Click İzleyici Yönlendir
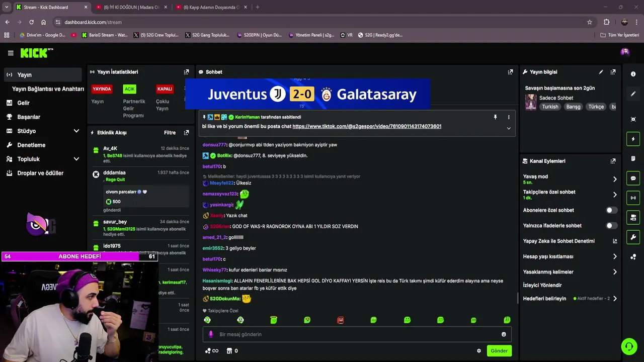 pos(542,285)
